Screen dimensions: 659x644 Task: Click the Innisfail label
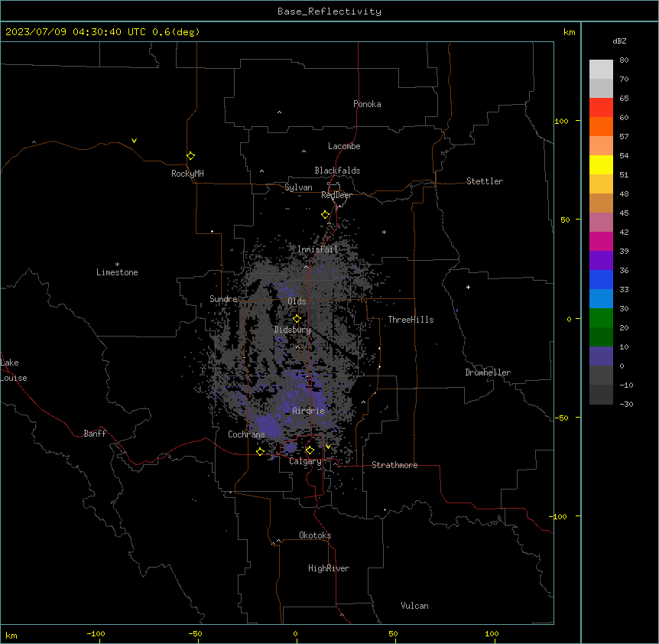coord(317,249)
